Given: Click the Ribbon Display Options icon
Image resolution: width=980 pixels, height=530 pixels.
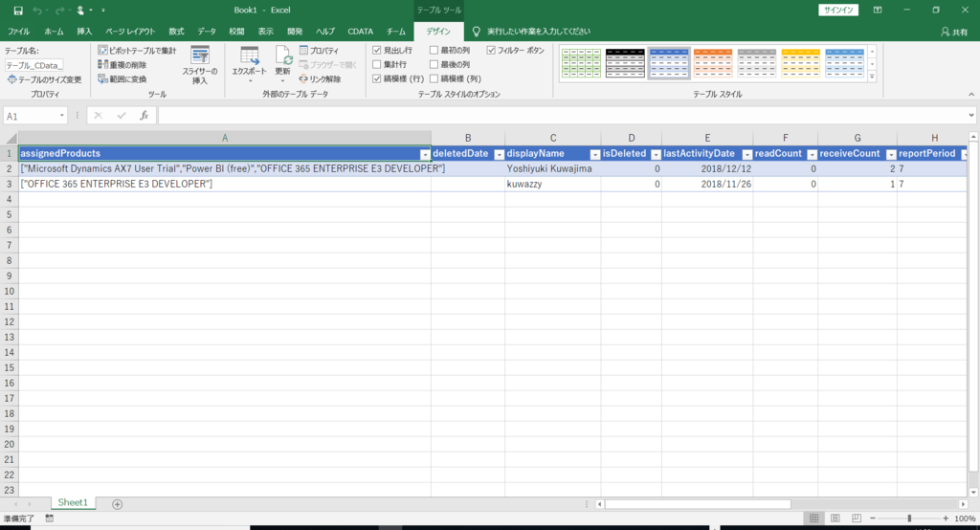Looking at the screenshot, I should 878,10.
